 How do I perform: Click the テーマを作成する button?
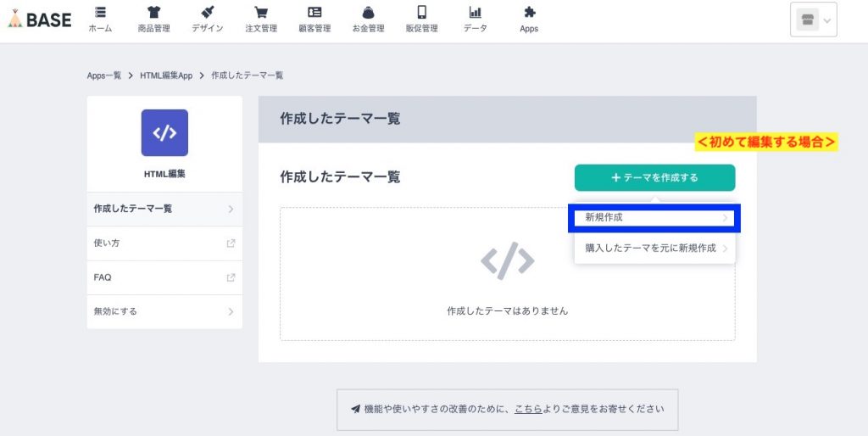[654, 178]
